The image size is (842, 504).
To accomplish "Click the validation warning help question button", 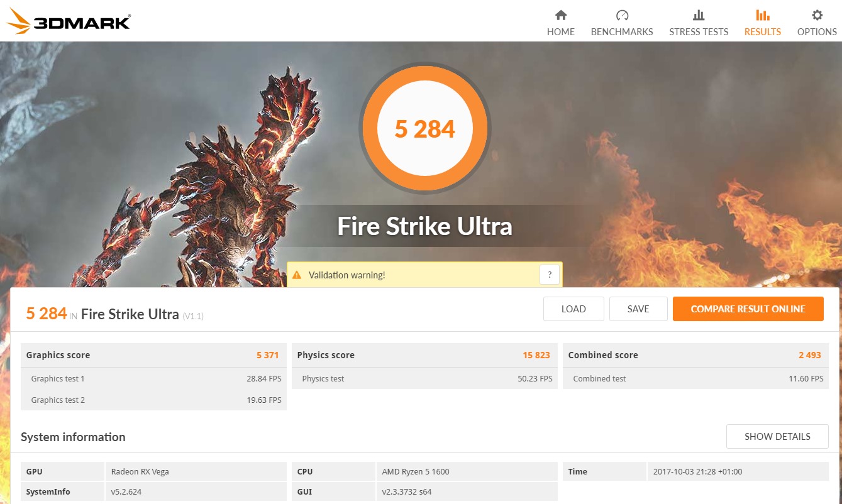I will tap(550, 275).
